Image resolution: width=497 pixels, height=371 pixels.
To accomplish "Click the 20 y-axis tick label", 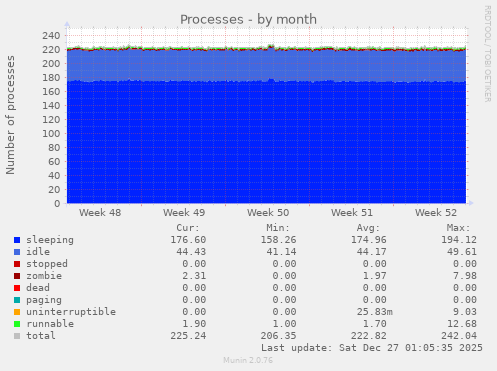I will (54, 189).
